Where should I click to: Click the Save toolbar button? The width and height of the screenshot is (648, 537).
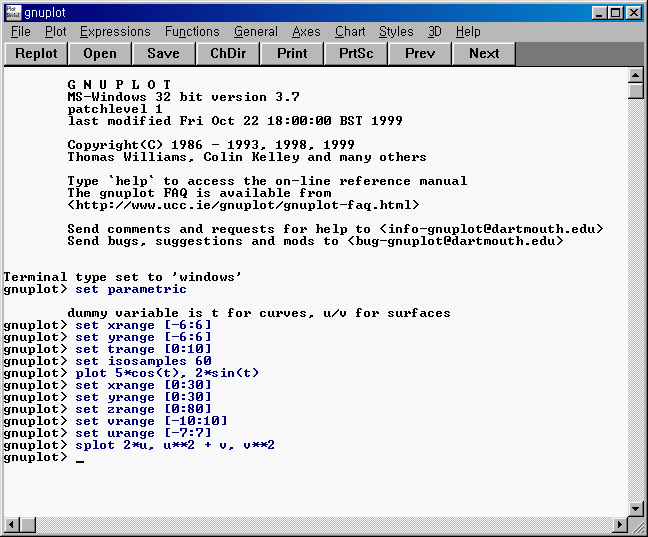pyautogui.click(x=163, y=54)
